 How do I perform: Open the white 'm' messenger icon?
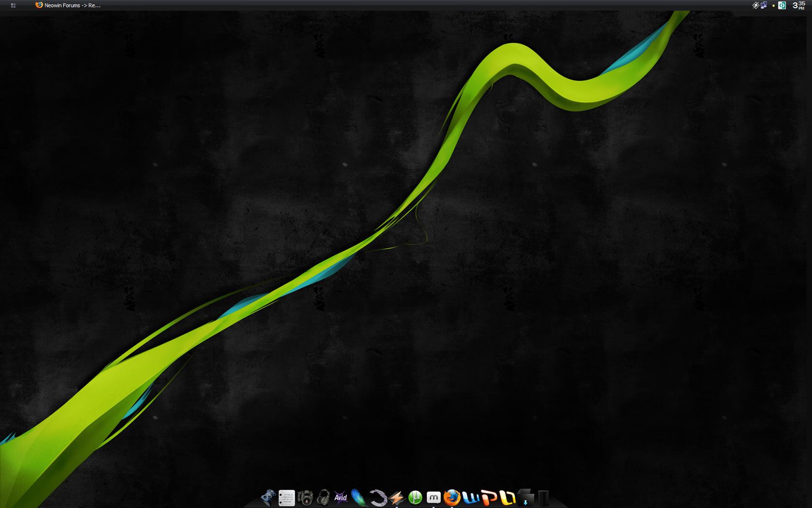coord(434,497)
